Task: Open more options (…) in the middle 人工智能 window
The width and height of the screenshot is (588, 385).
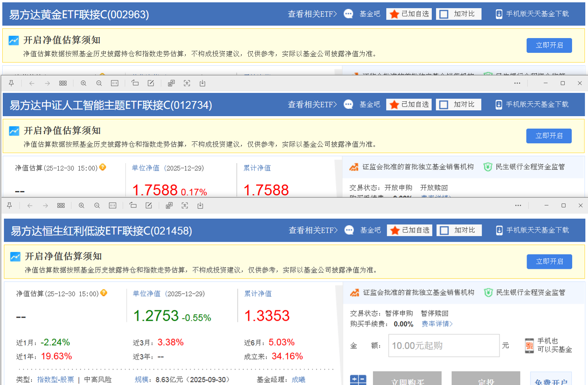Action: click(x=517, y=83)
